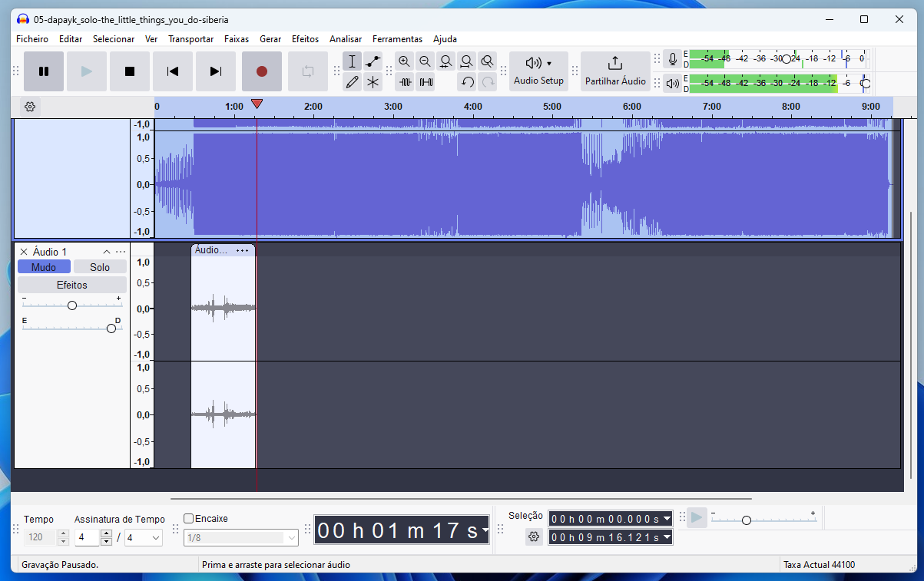Choose the Multi-tool asterisk icon
This screenshot has height=581, width=924.
tap(373, 82)
